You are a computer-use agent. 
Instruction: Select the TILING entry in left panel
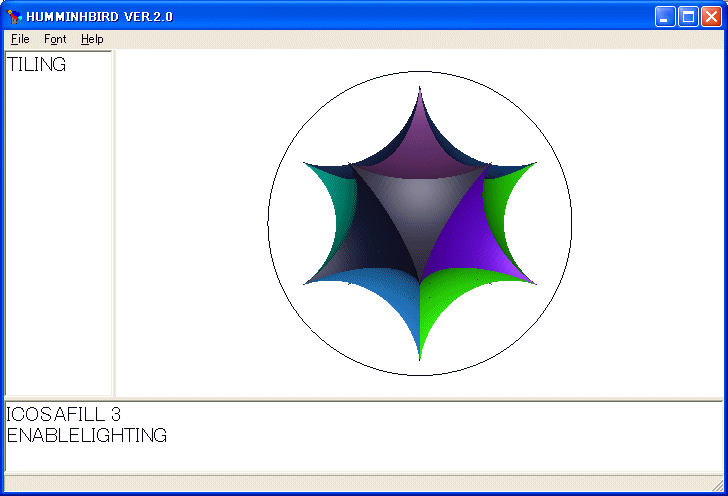[x=36, y=65]
